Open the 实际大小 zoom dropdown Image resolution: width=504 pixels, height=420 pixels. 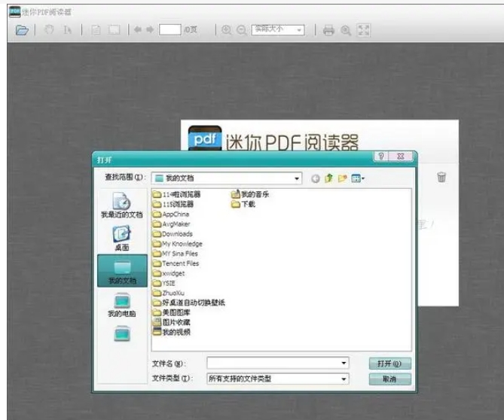click(278, 30)
